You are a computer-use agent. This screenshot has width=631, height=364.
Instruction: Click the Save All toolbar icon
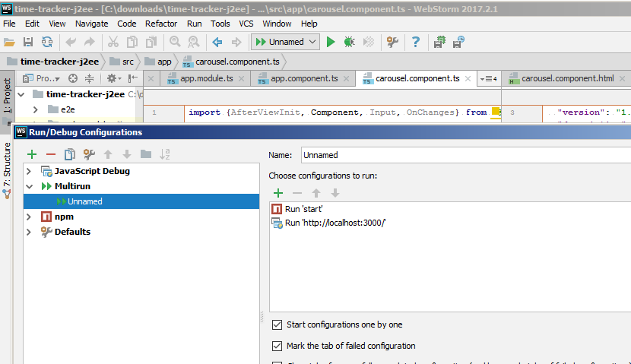pos(28,42)
